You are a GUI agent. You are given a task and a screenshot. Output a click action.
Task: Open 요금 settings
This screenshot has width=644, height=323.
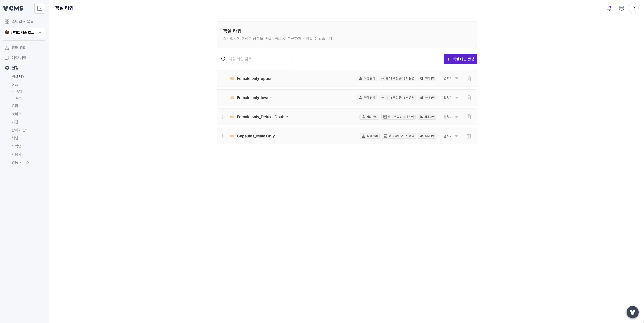click(15, 106)
